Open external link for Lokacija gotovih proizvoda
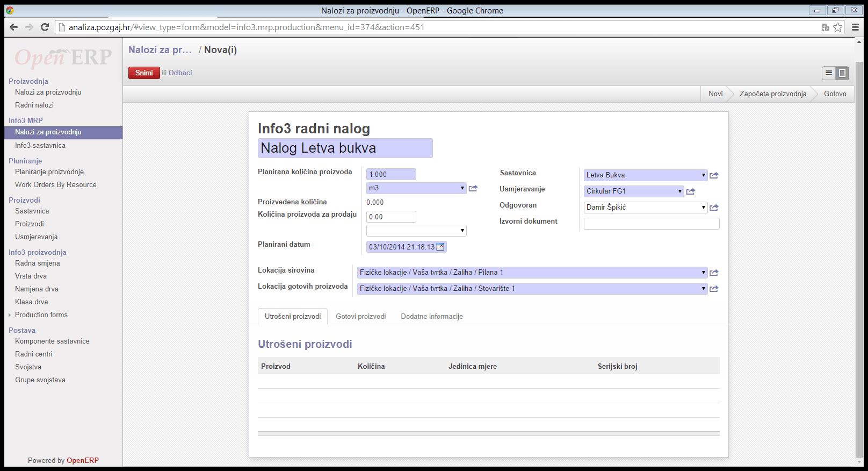Screen dimensions: 868x471 [714, 289]
